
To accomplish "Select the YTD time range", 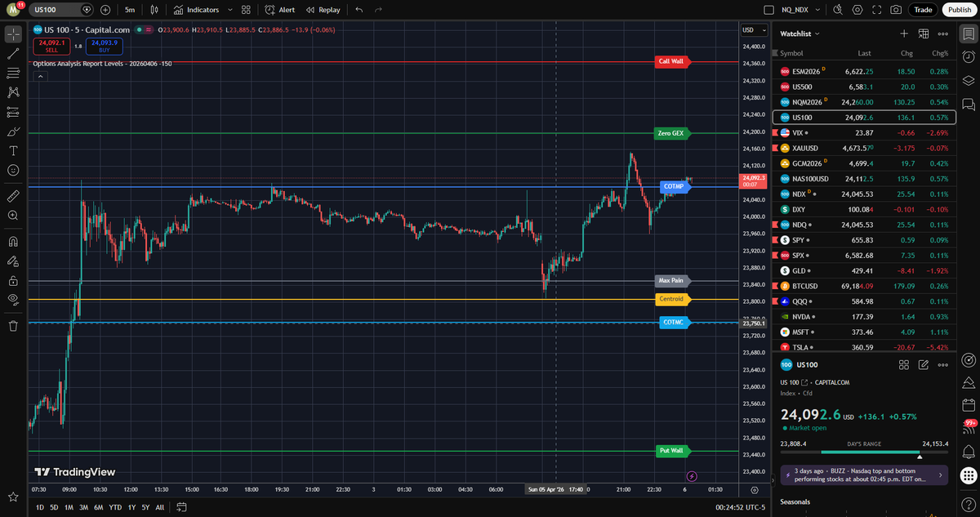I will pyautogui.click(x=115, y=507).
